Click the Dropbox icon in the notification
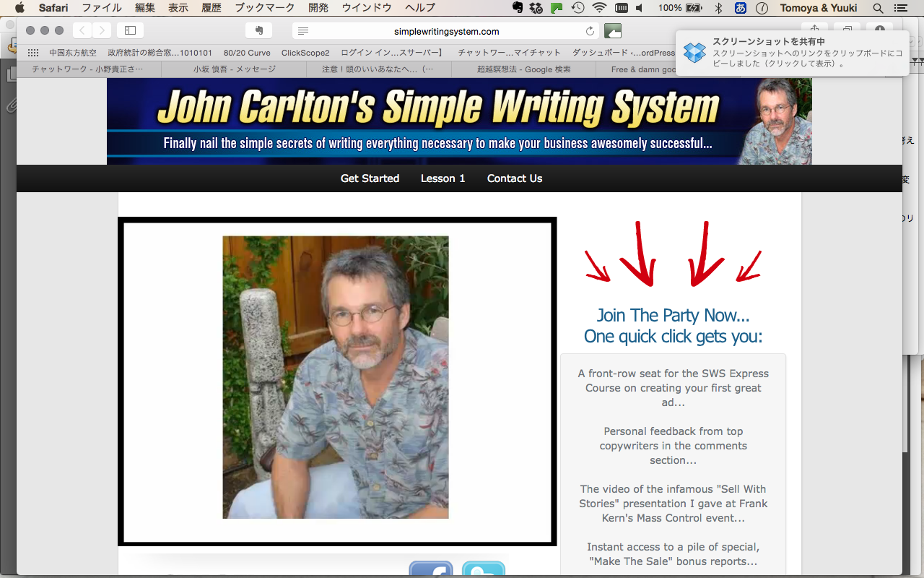924x578 pixels. pyautogui.click(x=694, y=53)
